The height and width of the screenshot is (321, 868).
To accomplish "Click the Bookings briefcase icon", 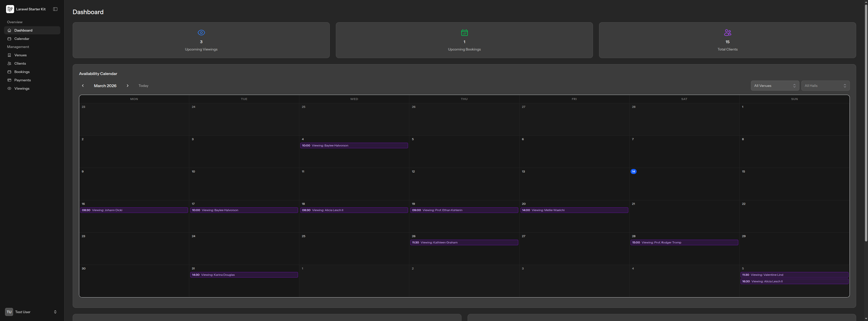I will tap(10, 71).
